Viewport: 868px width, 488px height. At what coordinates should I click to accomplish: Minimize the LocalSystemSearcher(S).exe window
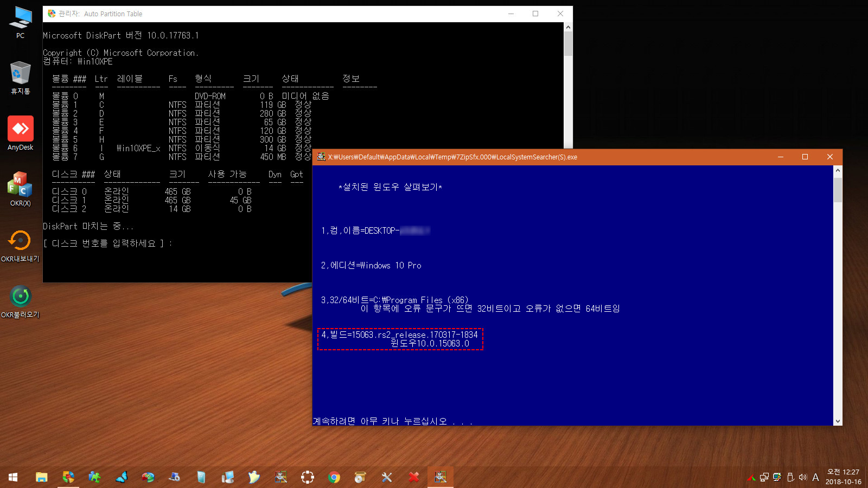click(x=781, y=157)
